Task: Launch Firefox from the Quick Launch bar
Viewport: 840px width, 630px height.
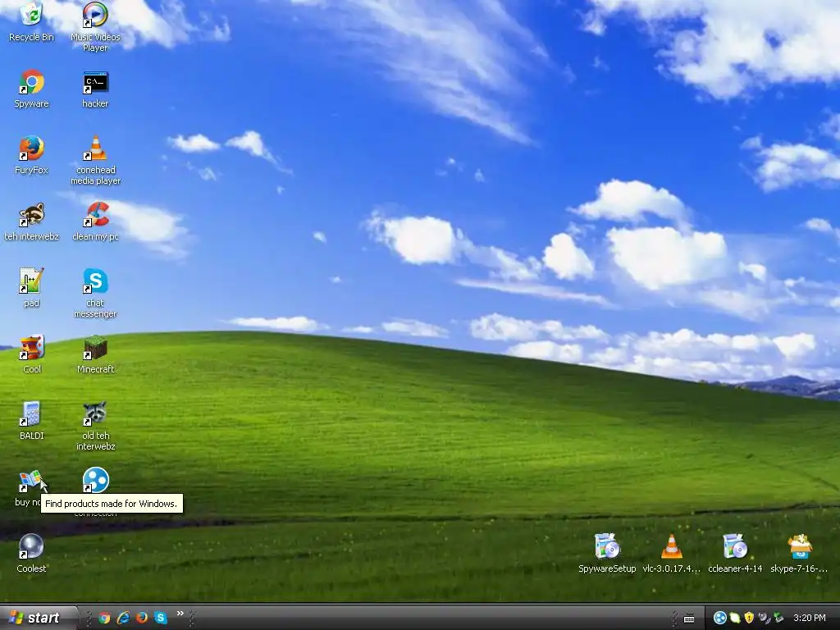Action: pos(142,618)
